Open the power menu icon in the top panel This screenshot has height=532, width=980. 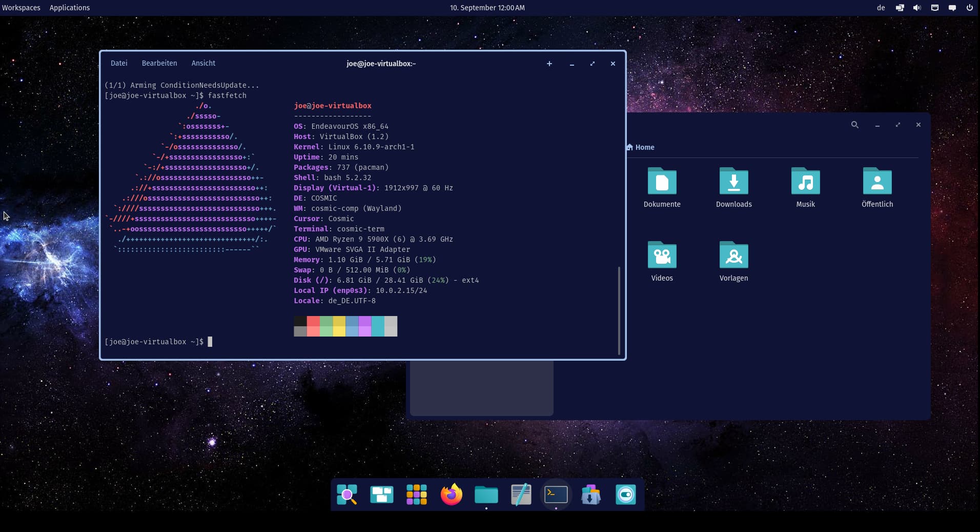click(970, 8)
